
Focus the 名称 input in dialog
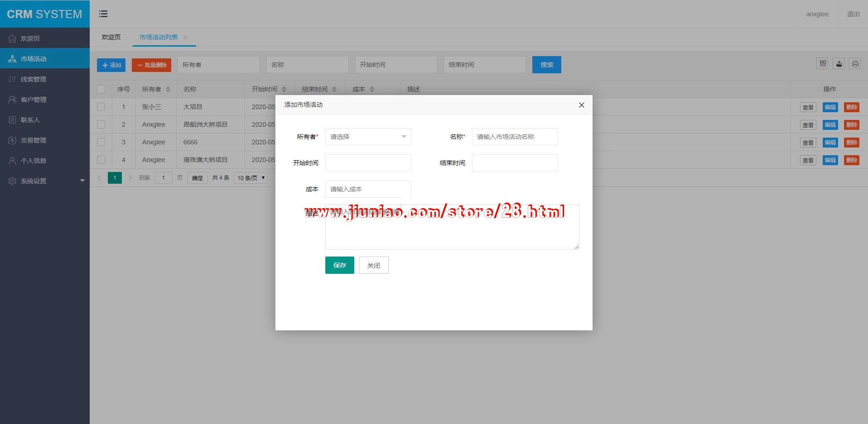[x=515, y=137]
